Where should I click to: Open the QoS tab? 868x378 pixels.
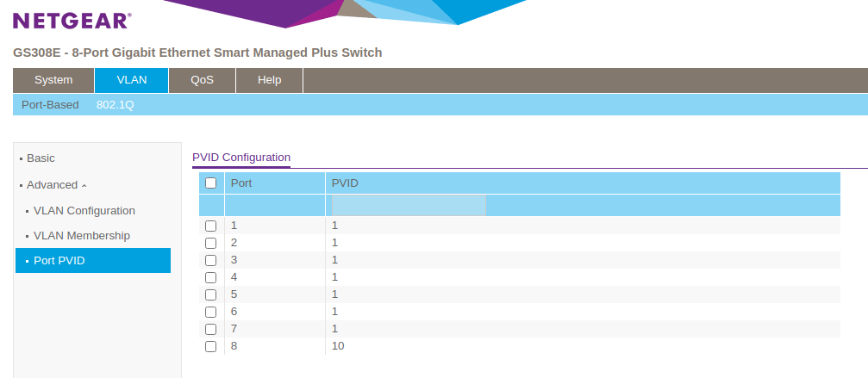pyautogui.click(x=202, y=80)
